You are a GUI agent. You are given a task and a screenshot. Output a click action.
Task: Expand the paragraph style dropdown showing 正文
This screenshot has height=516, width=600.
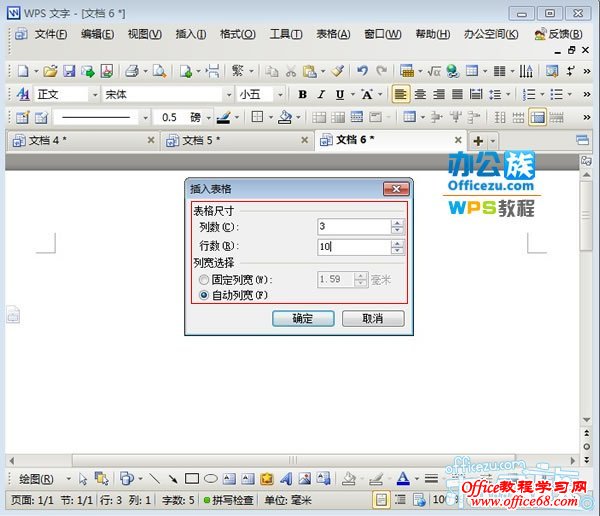tap(95, 94)
